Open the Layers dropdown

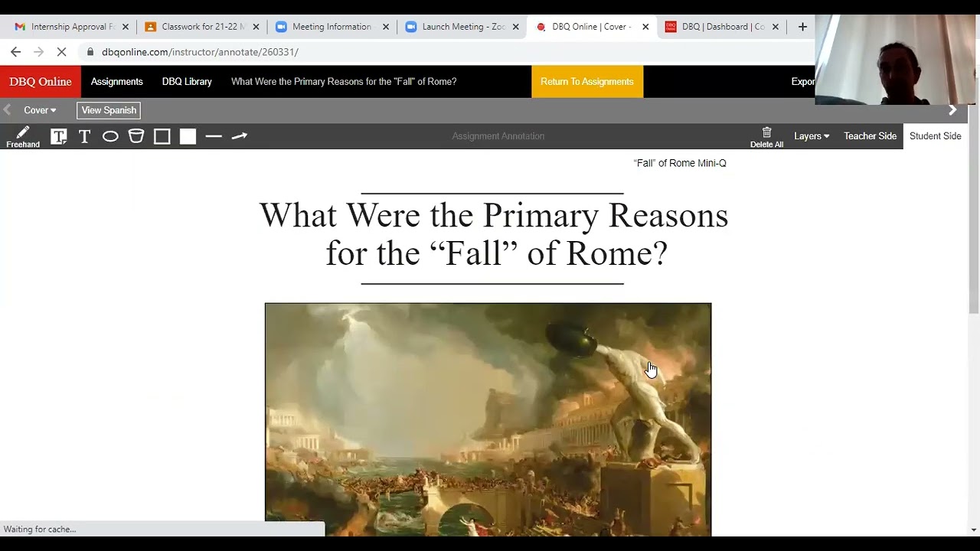(812, 136)
